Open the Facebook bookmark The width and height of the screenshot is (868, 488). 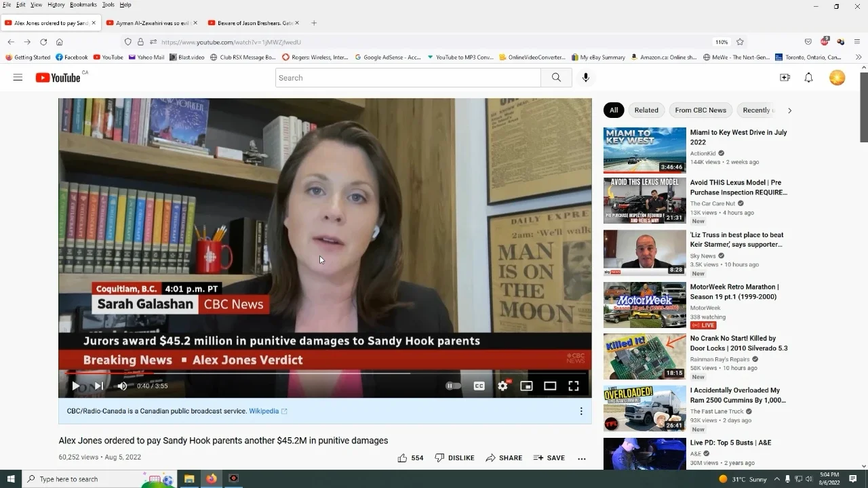click(x=72, y=58)
